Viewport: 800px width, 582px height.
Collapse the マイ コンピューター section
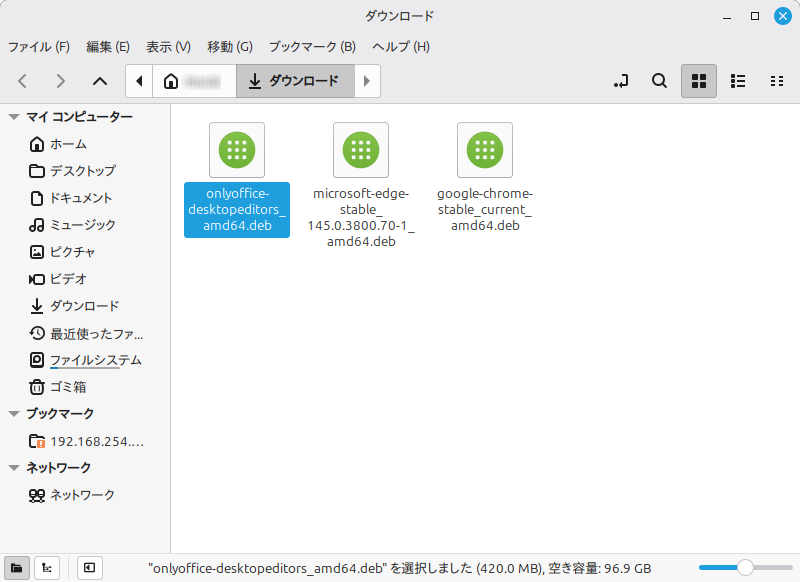tap(13, 117)
